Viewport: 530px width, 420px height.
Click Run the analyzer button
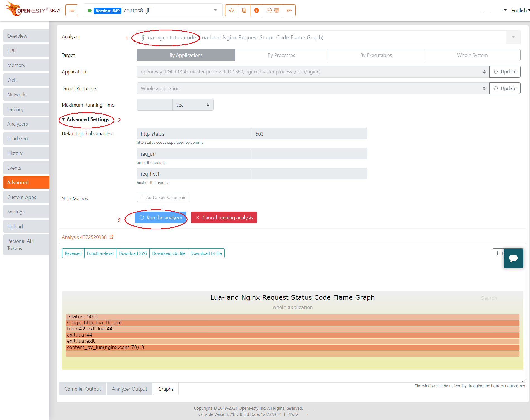point(161,217)
